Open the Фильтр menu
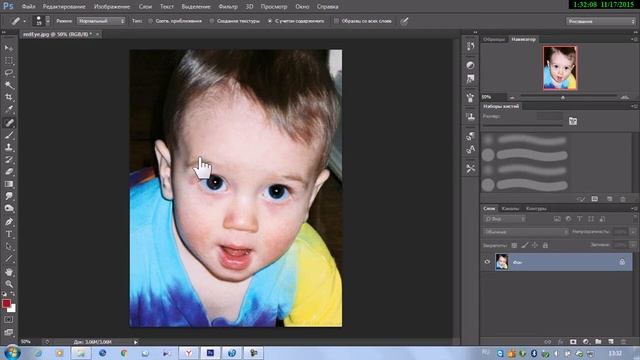 click(x=228, y=7)
